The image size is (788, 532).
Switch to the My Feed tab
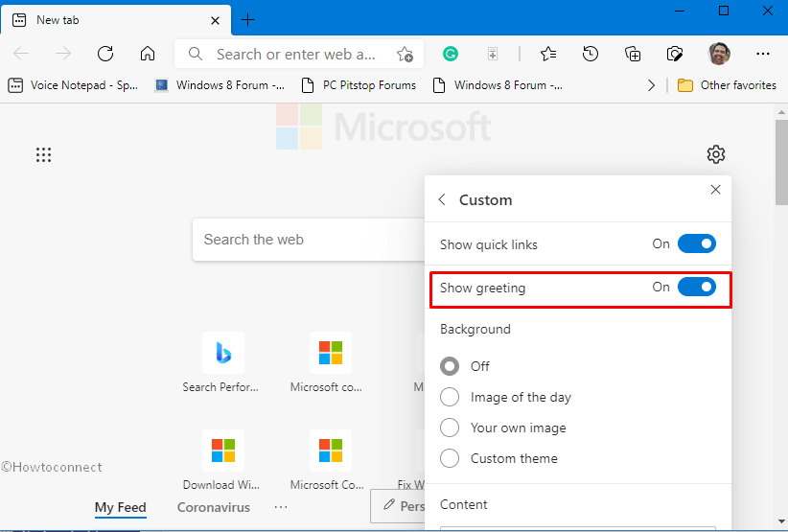[x=121, y=507]
